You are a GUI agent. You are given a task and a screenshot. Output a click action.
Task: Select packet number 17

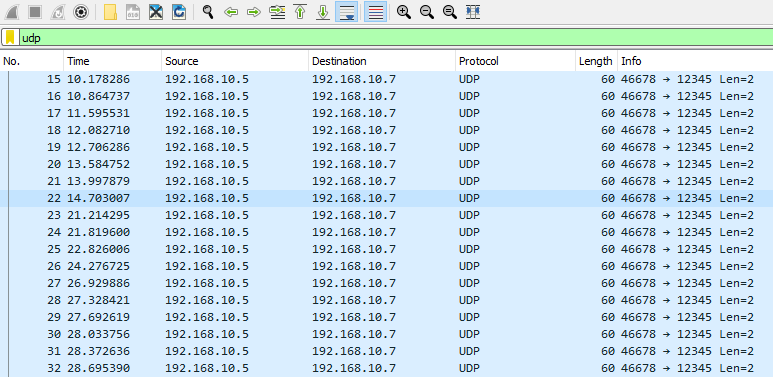coord(386,113)
